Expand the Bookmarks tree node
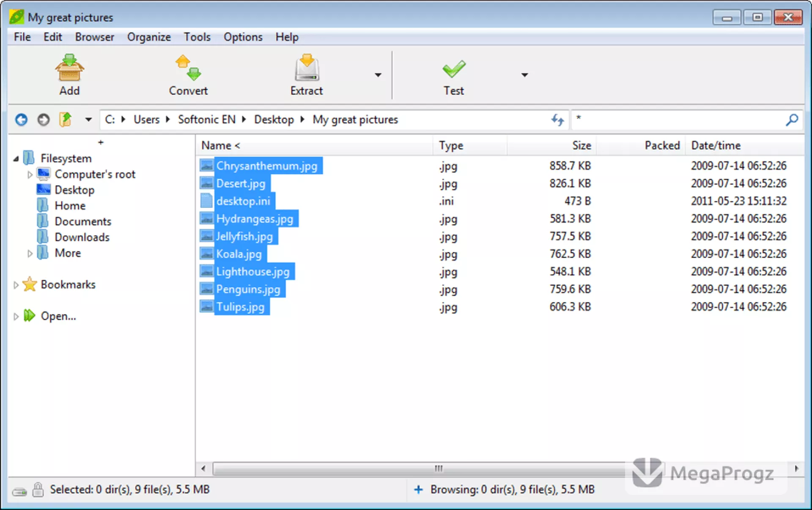Viewport: 812px width, 510px height. (x=16, y=285)
